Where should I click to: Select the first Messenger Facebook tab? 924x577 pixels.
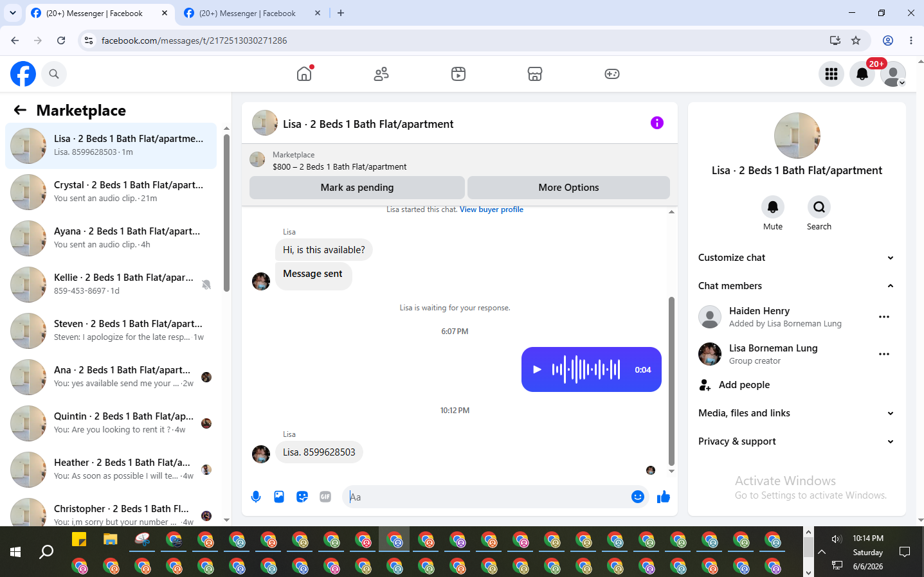click(98, 13)
